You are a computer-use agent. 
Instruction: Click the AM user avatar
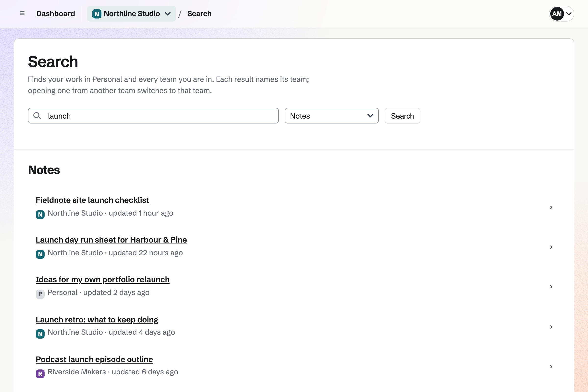coord(557,14)
